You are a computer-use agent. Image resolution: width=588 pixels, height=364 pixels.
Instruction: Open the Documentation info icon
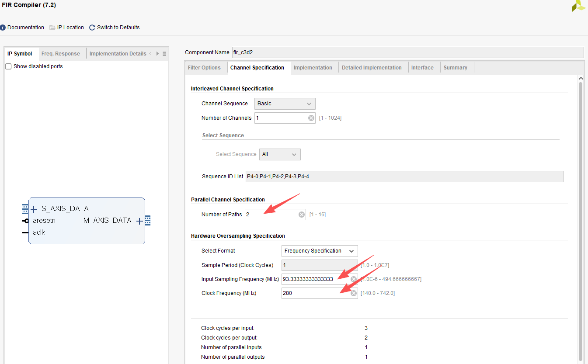point(3,28)
